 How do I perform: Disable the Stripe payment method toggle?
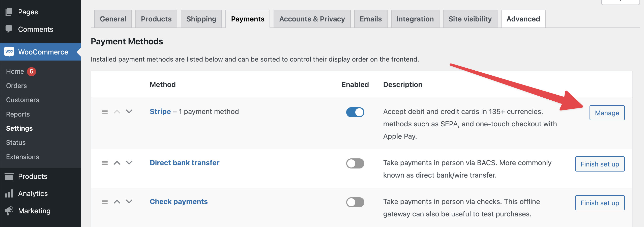tap(355, 112)
